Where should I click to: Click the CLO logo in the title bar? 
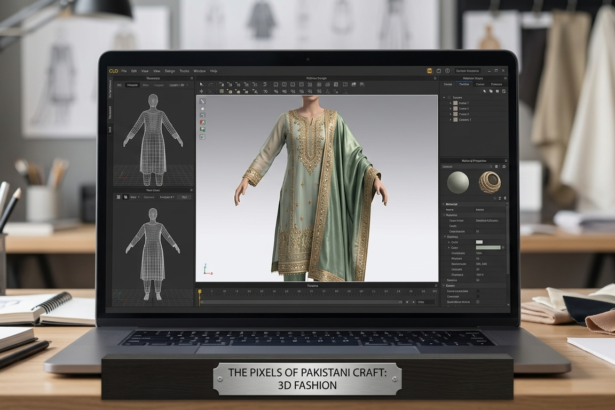pos(113,71)
